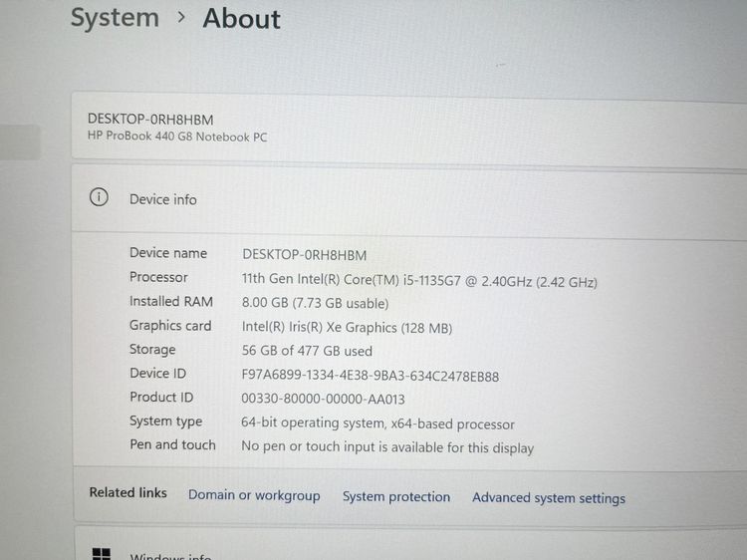This screenshot has height=560, width=747.
Task: Click the Product ID label
Action: pos(161,397)
